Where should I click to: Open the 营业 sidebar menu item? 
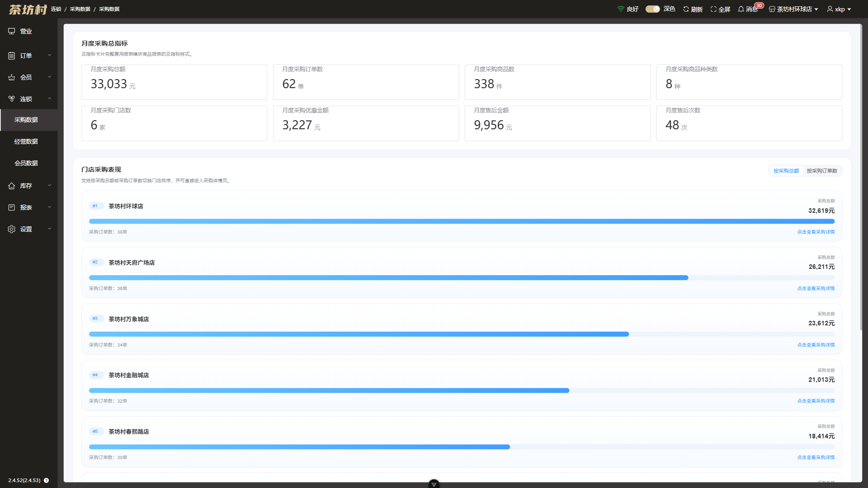coord(29,31)
